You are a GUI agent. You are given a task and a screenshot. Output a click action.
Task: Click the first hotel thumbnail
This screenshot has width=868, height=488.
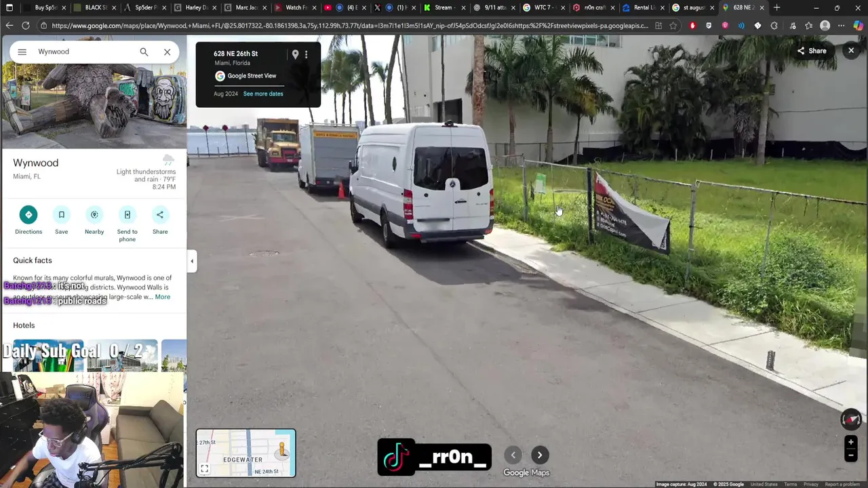click(x=48, y=355)
